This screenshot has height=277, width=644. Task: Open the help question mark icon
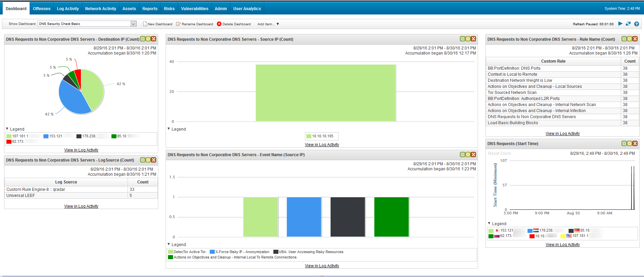[x=637, y=24]
